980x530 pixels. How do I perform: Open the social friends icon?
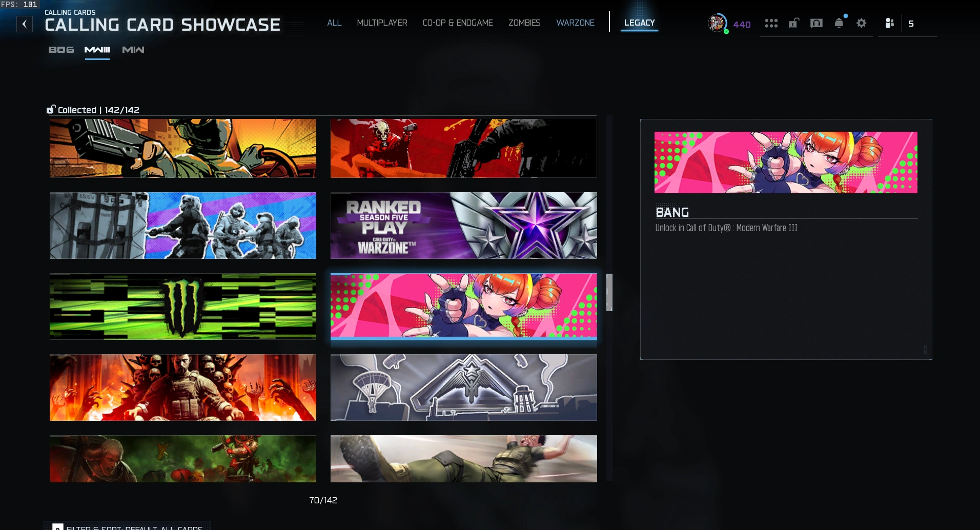[x=889, y=23]
